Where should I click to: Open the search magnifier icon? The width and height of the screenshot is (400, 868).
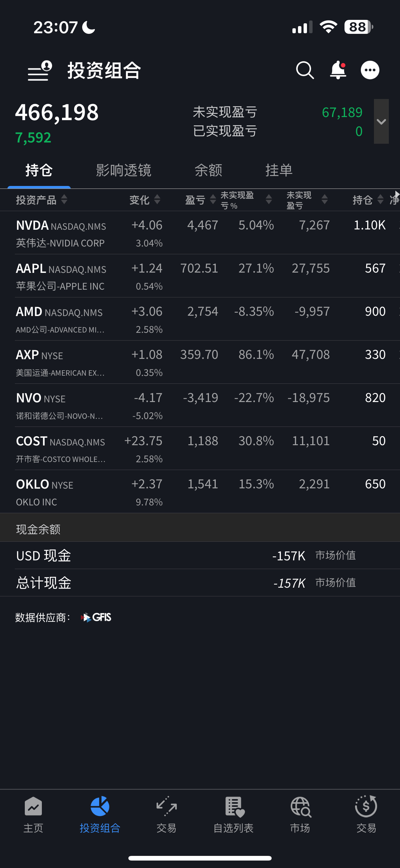pos(305,70)
